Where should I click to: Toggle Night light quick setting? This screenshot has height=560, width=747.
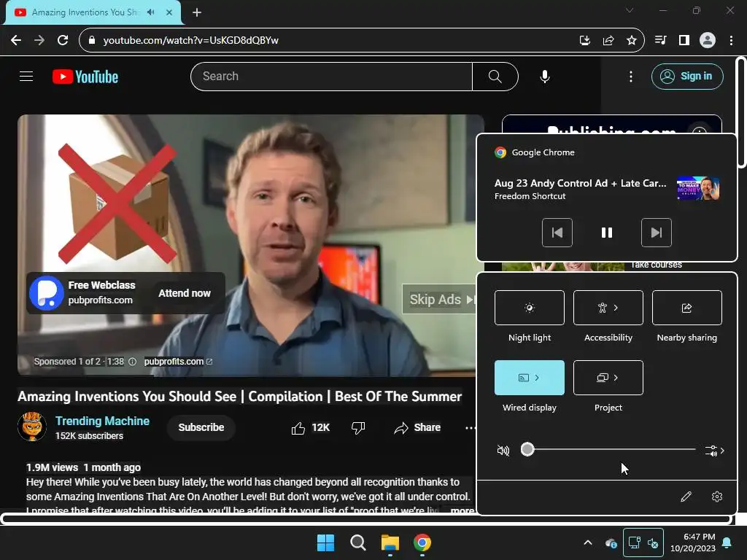tap(530, 308)
